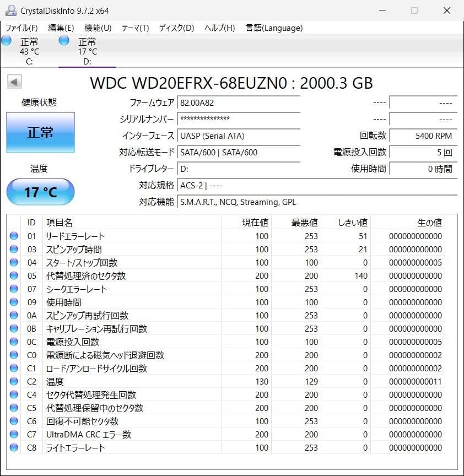Click blue indicator beside UltraDMA CRC エラー数
The height and width of the screenshot is (476, 464).
(14, 434)
